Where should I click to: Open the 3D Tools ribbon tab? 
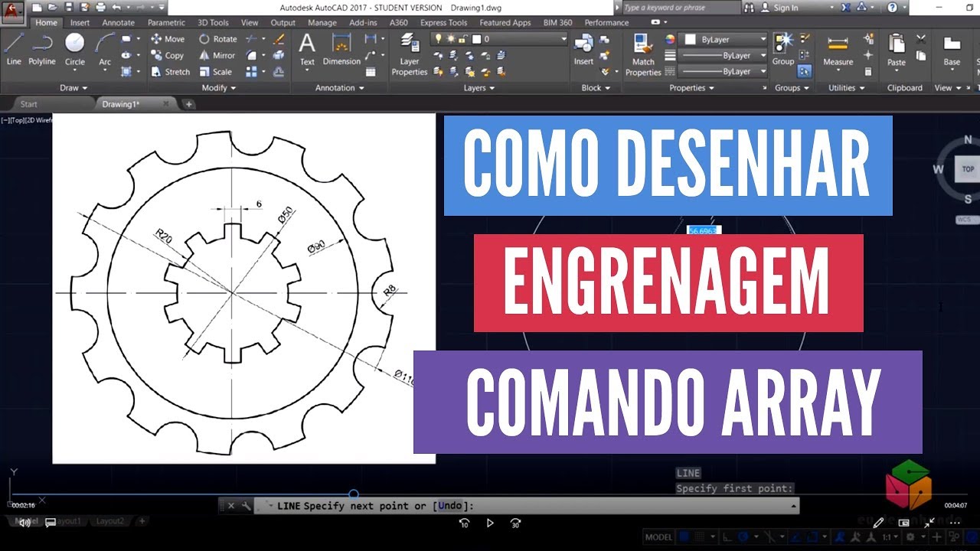click(x=213, y=23)
